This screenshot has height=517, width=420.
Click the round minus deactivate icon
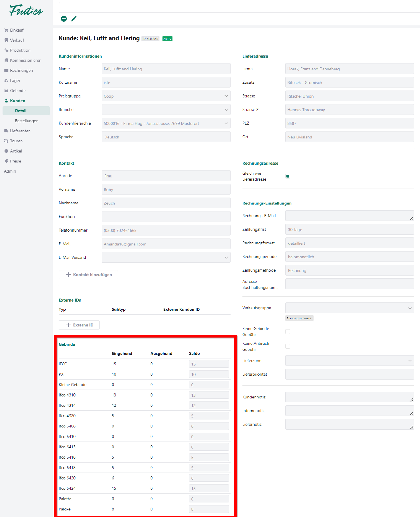pos(64,19)
